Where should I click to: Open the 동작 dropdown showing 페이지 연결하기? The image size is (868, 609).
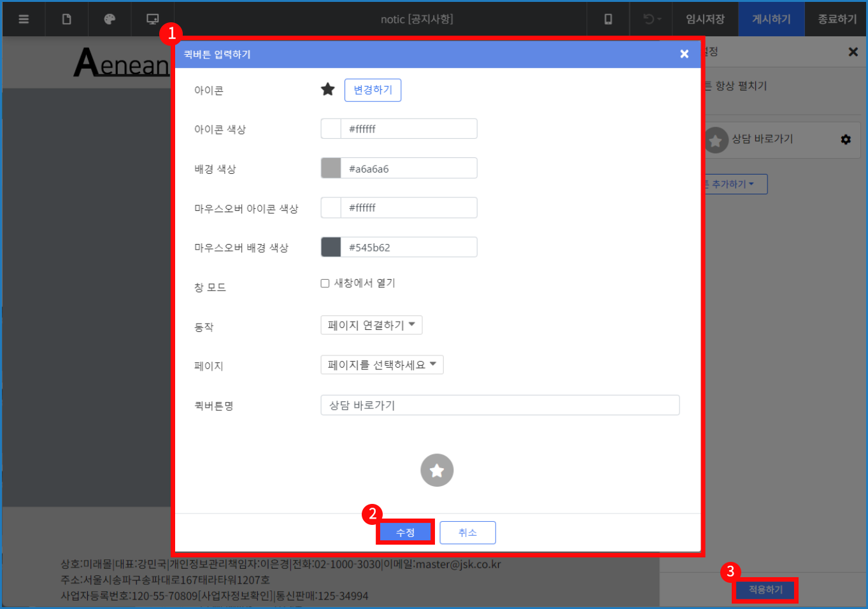point(371,325)
